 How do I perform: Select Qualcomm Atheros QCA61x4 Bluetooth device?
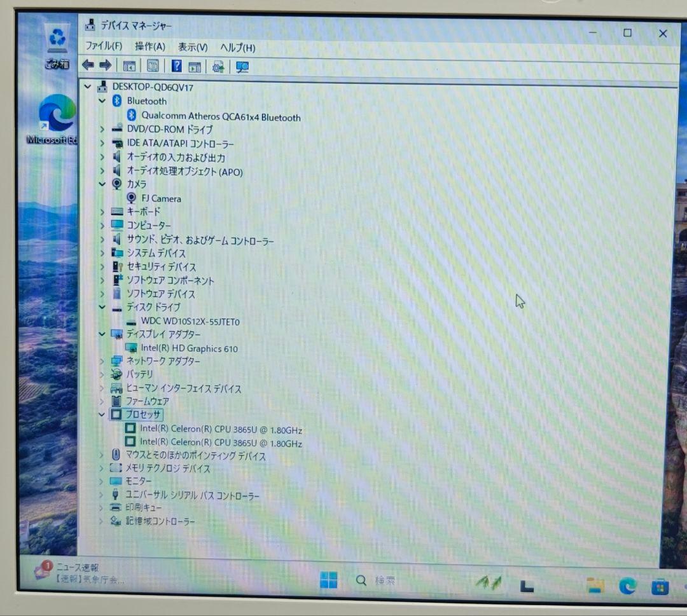pyautogui.click(x=221, y=116)
